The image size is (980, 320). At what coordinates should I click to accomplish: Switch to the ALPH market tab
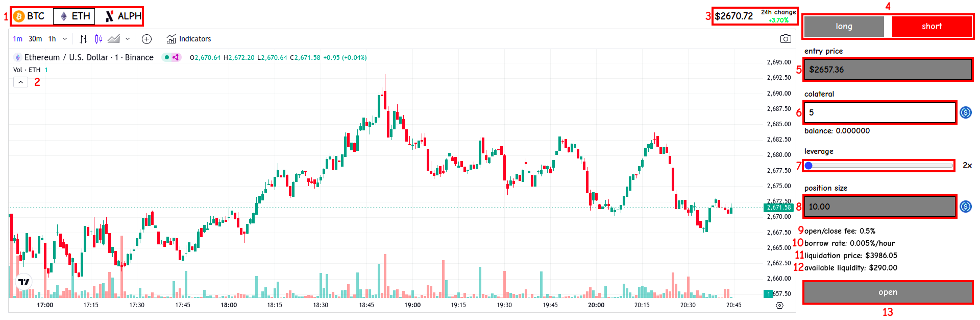tap(123, 16)
